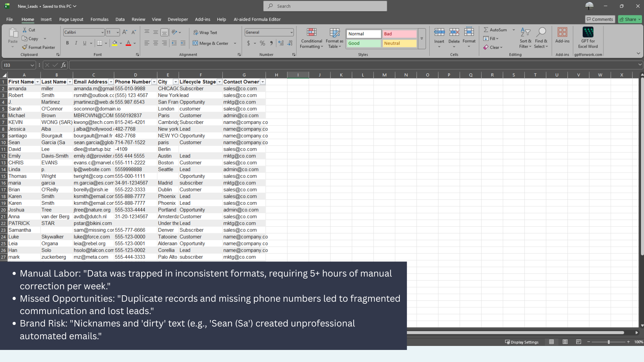This screenshot has height=362, width=644.
Task: Click the AutoSum icon
Action: (486, 30)
